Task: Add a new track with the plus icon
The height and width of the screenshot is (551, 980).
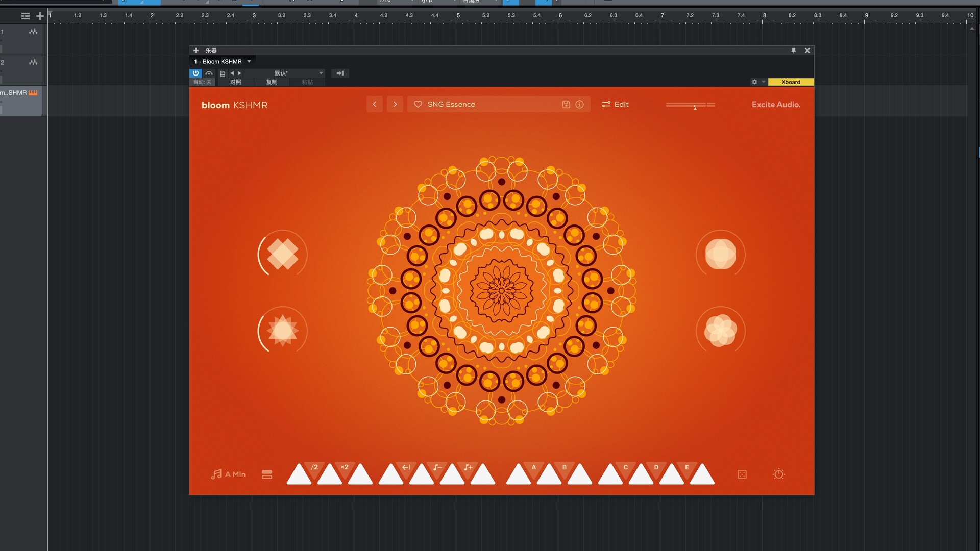Action: 40,16
